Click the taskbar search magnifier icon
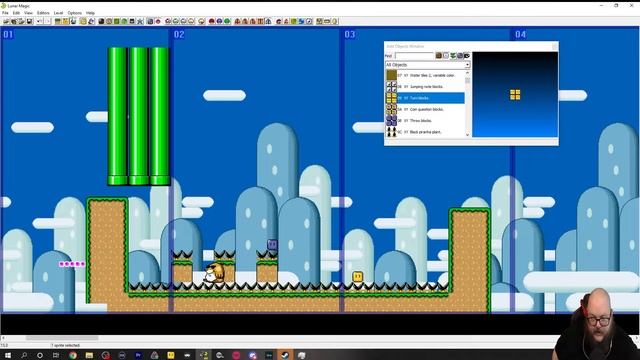 [x=24, y=355]
